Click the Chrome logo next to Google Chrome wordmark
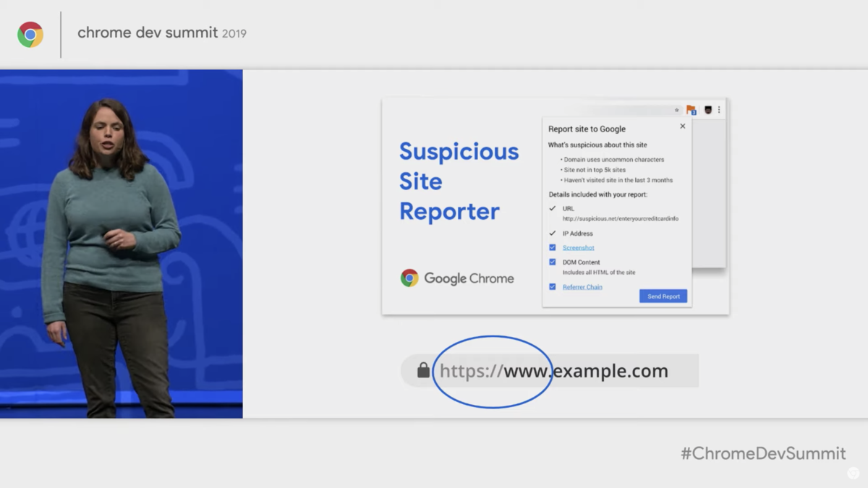The width and height of the screenshot is (868, 488). (x=409, y=278)
